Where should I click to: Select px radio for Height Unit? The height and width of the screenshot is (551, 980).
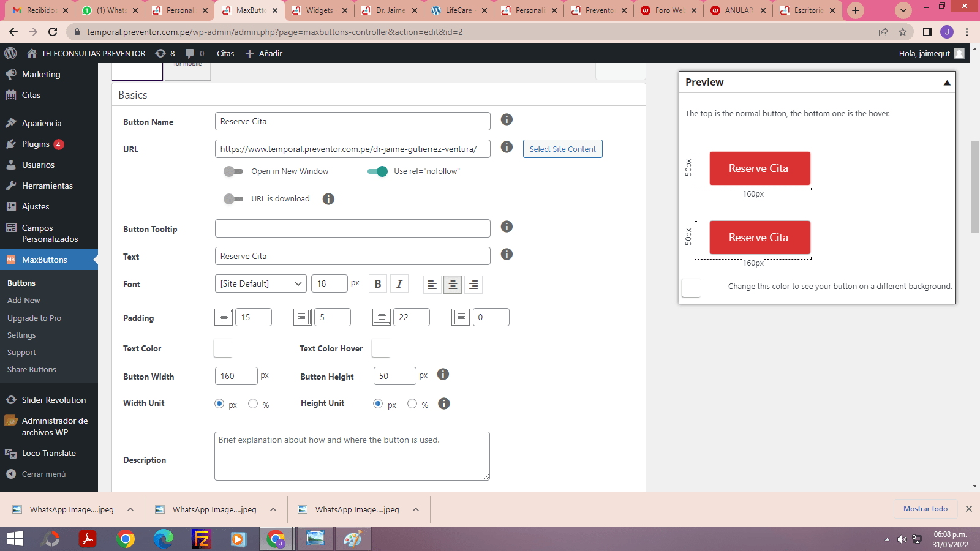tap(378, 403)
